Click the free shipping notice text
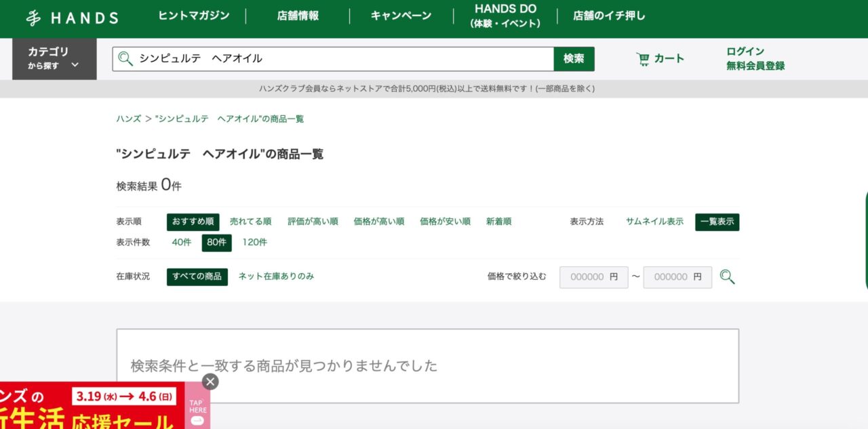868x429 pixels. 427,89
